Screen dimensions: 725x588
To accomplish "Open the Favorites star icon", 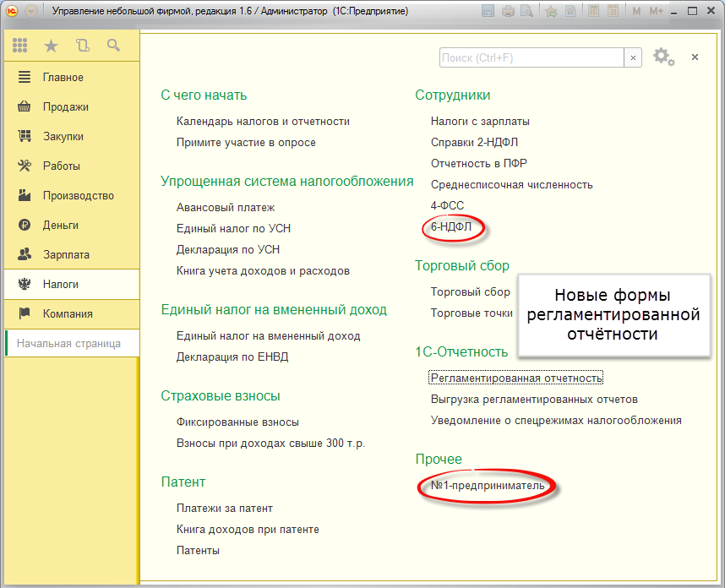I will (x=51, y=46).
